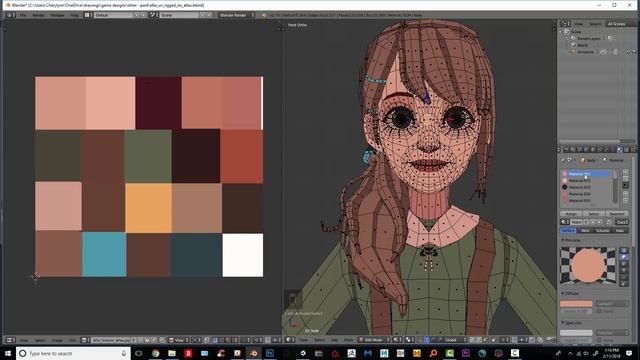The width and height of the screenshot is (640, 360).
Task: Switch to Wire material type tab
Action: click(x=585, y=231)
